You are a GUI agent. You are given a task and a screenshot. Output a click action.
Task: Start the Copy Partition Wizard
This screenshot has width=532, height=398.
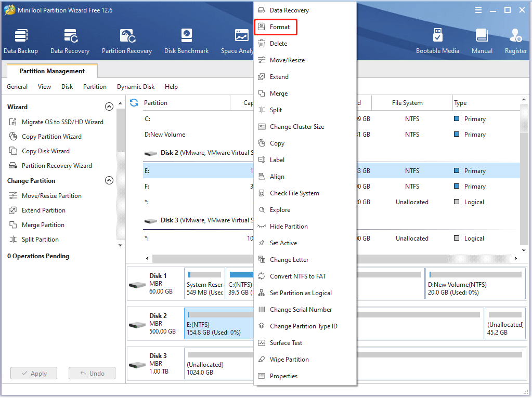pos(45,136)
